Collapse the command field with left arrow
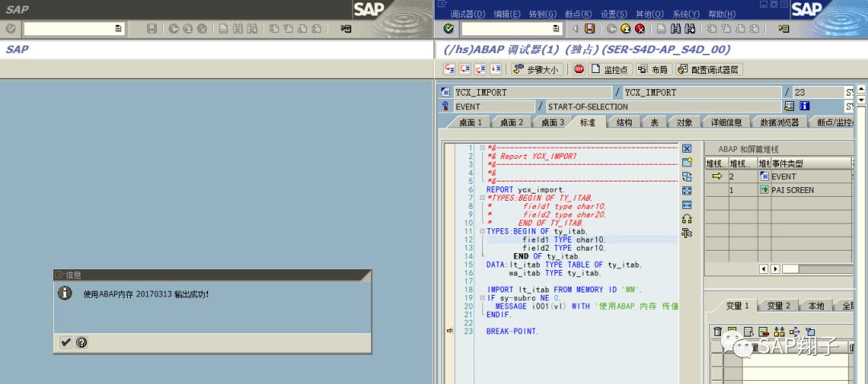Viewport: 868px width, 384px height. pos(575,29)
